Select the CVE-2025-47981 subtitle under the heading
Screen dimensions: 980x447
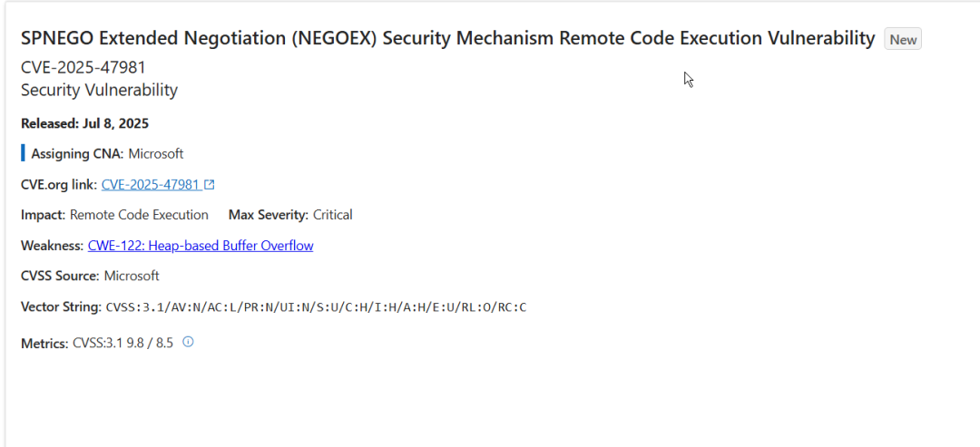coord(83,67)
